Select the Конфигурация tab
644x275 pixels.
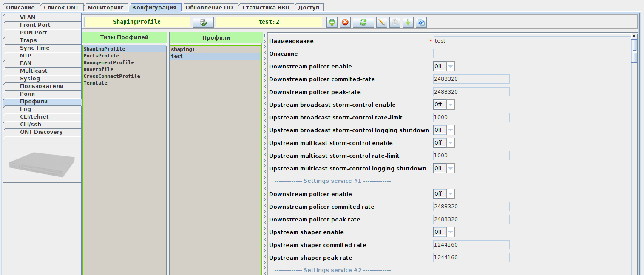pyautogui.click(x=154, y=7)
